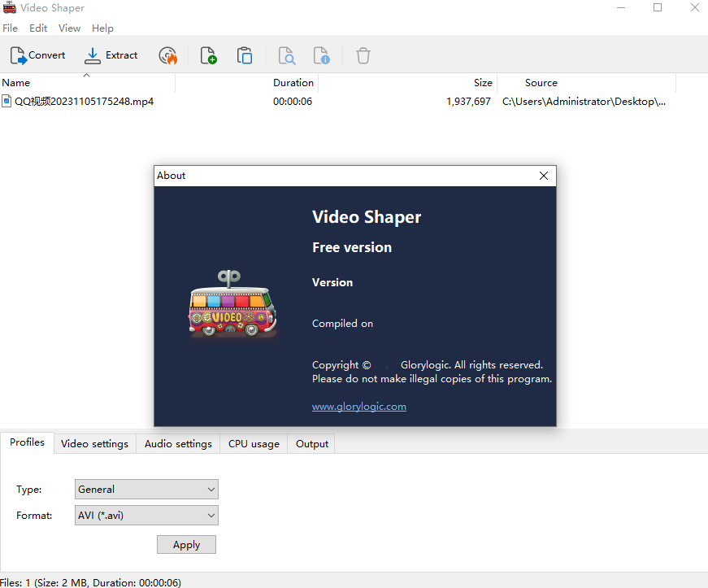Open the file preview magnifier icon
Viewport: 708px width, 588px height.
point(286,55)
